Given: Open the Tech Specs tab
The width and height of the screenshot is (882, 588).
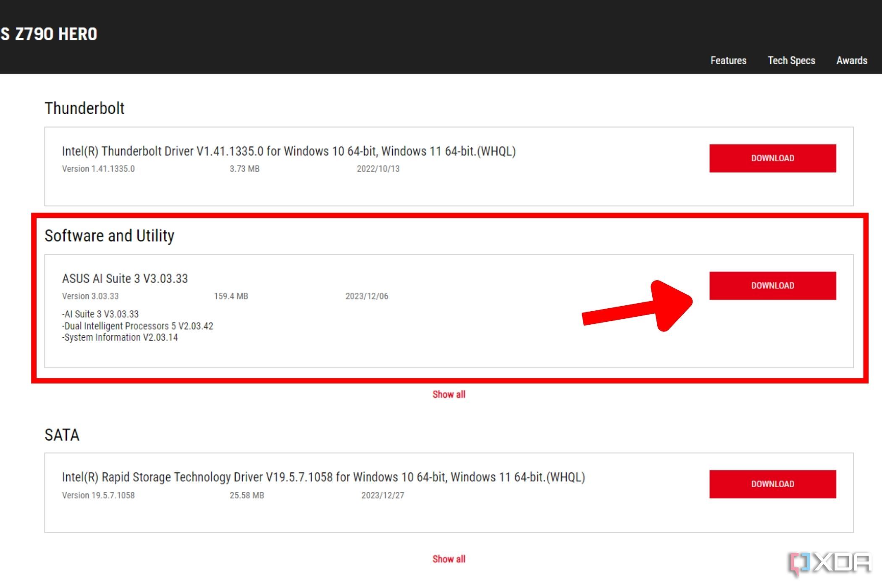Looking at the screenshot, I should coord(791,60).
